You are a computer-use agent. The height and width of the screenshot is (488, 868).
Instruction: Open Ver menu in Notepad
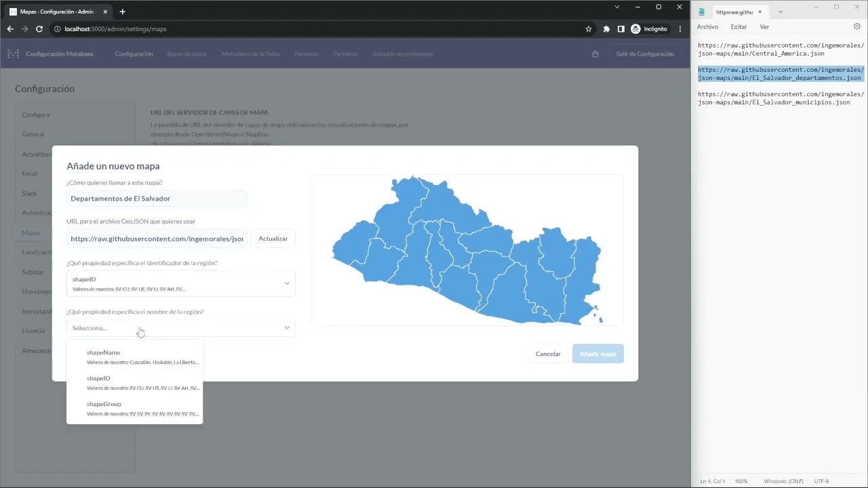click(x=764, y=27)
